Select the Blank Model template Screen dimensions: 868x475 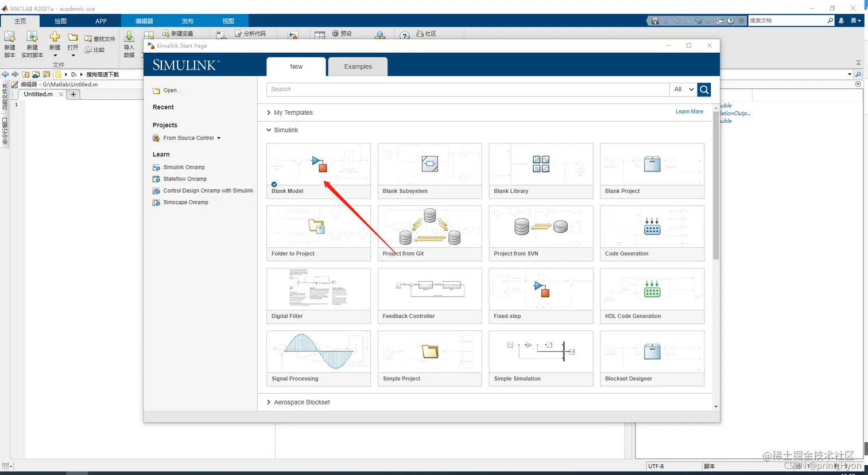(319, 171)
